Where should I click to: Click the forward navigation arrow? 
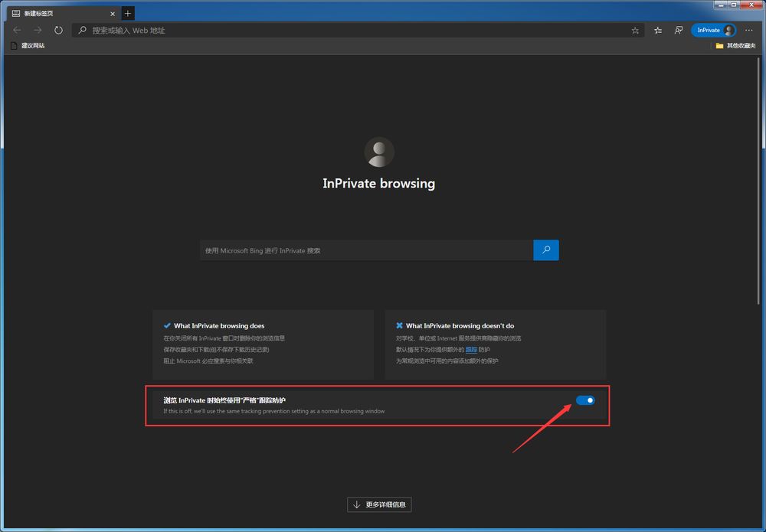point(38,31)
